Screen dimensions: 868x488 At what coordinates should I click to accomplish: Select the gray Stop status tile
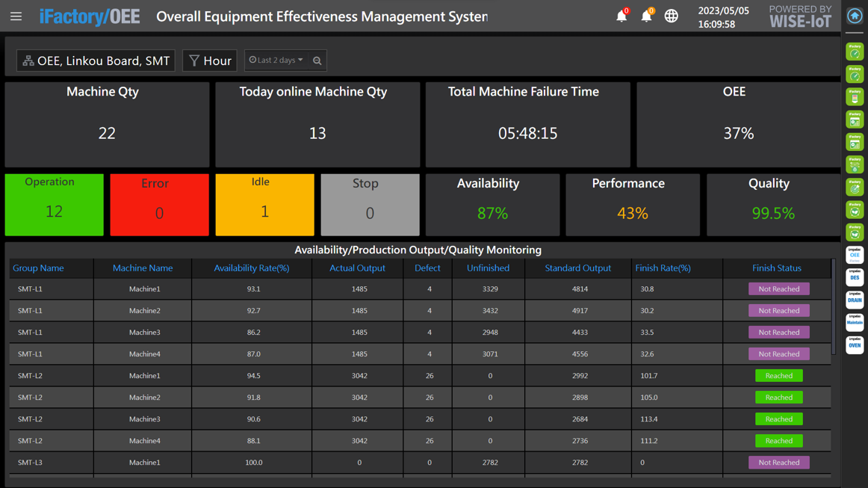(370, 205)
